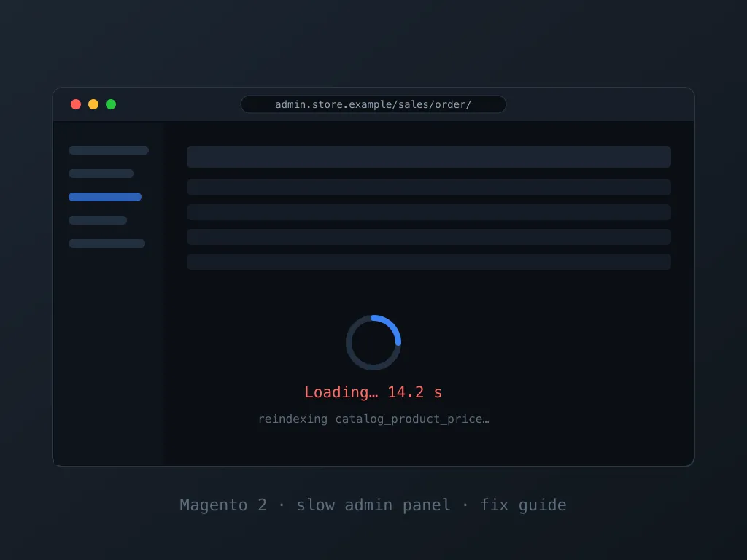Click the yellow minimize window dot
This screenshot has height=560, width=747.
pos(93,104)
